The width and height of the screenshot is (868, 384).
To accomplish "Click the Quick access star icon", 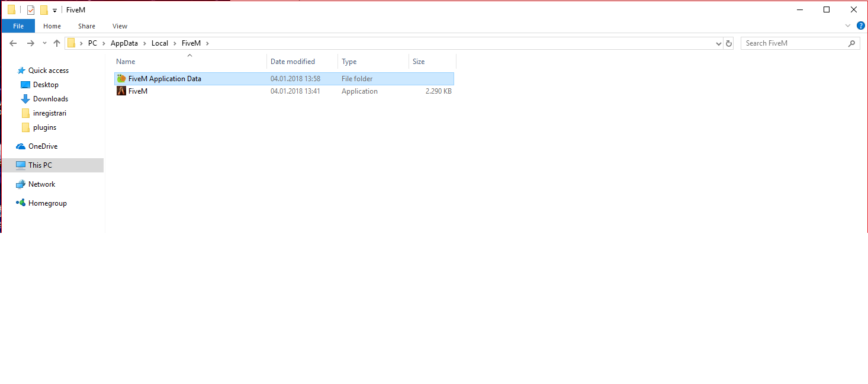I will [21, 71].
